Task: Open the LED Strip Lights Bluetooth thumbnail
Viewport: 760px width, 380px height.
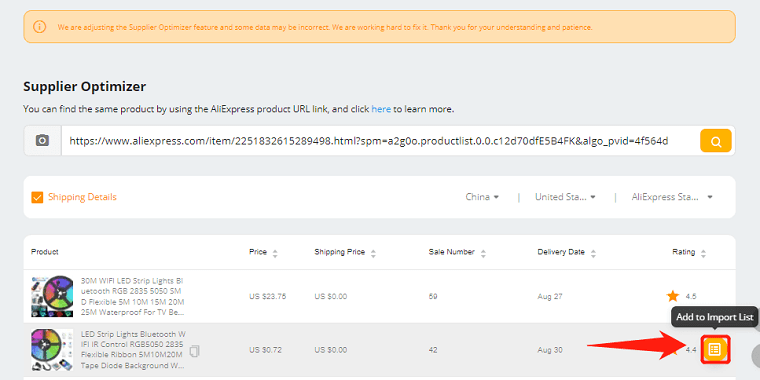Action: pos(52,350)
